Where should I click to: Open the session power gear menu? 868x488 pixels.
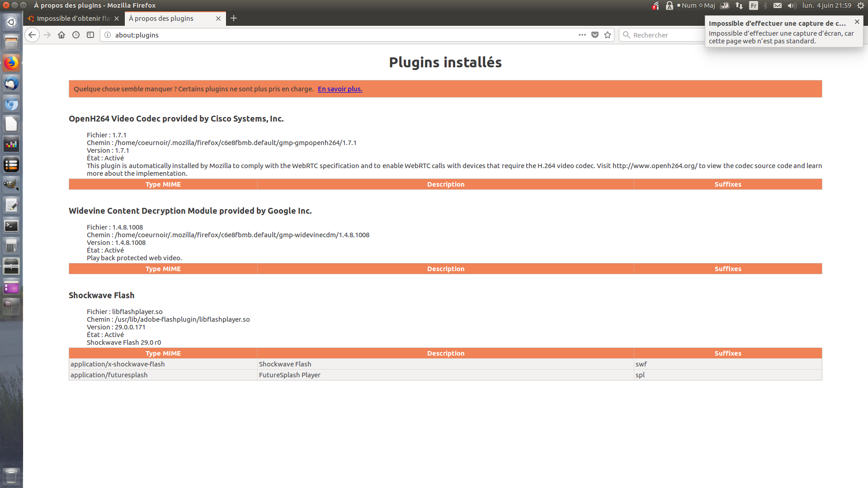point(861,5)
